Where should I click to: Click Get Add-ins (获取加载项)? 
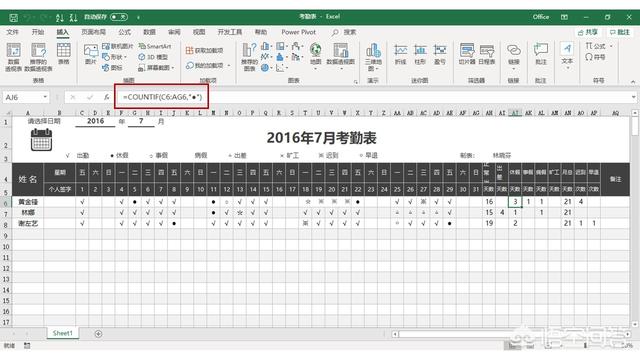[204, 50]
